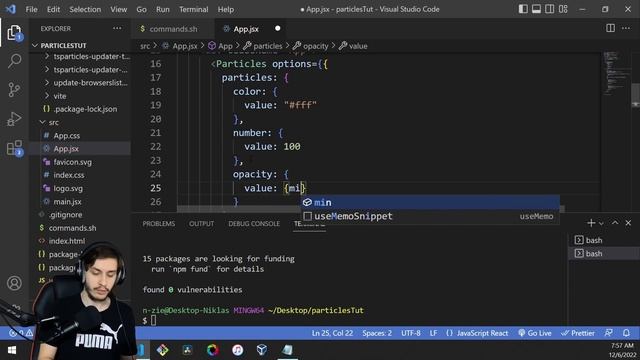The image size is (640, 360).
Task: Open the Search view in activity bar
Action: tap(14, 61)
